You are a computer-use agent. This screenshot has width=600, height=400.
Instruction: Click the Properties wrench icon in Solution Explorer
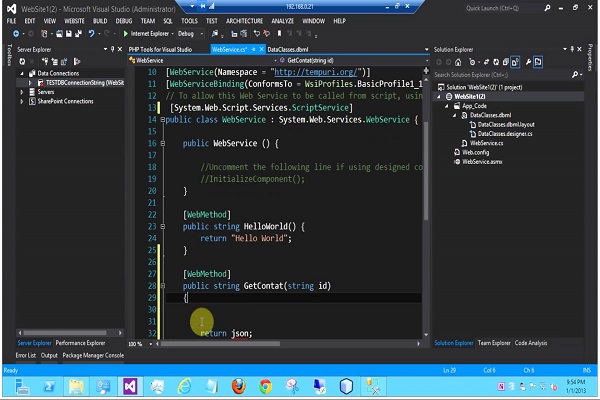[x=528, y=62]
